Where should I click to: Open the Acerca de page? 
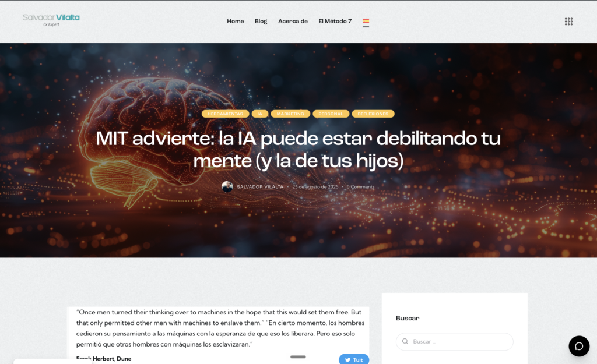(293, 22)
